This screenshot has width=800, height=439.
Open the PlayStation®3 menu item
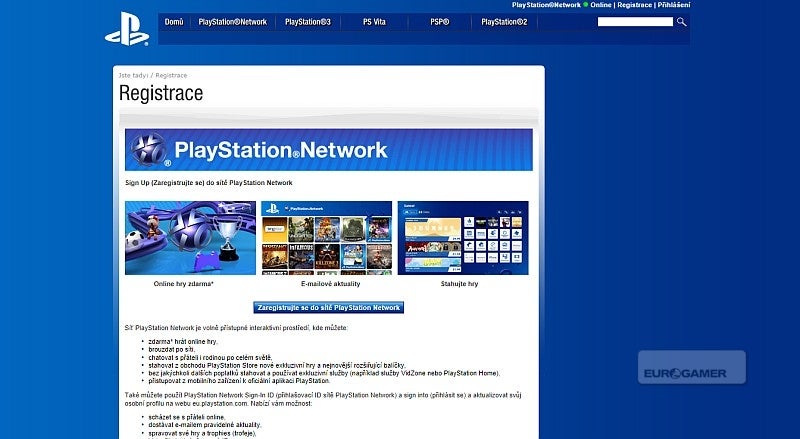pos(308,22)
